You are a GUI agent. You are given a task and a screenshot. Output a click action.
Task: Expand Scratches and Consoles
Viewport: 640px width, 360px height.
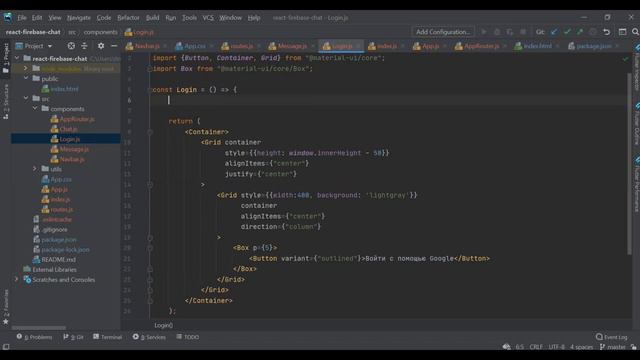[17, 280]
